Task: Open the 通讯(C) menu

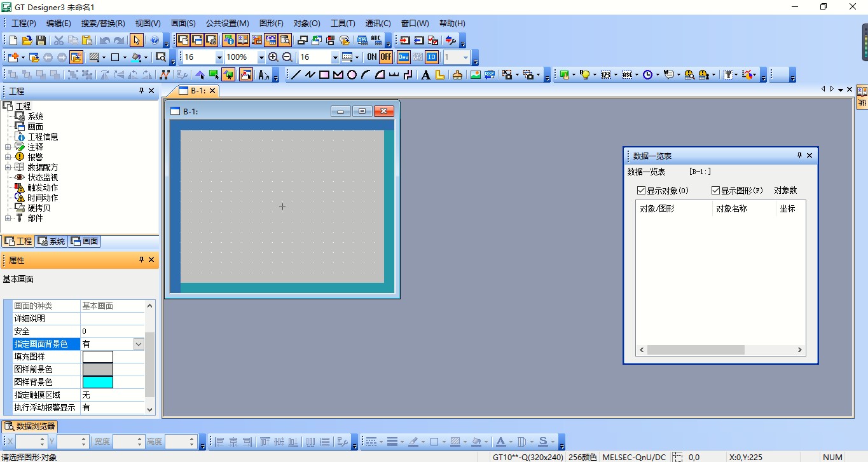Action: [378, 24]
